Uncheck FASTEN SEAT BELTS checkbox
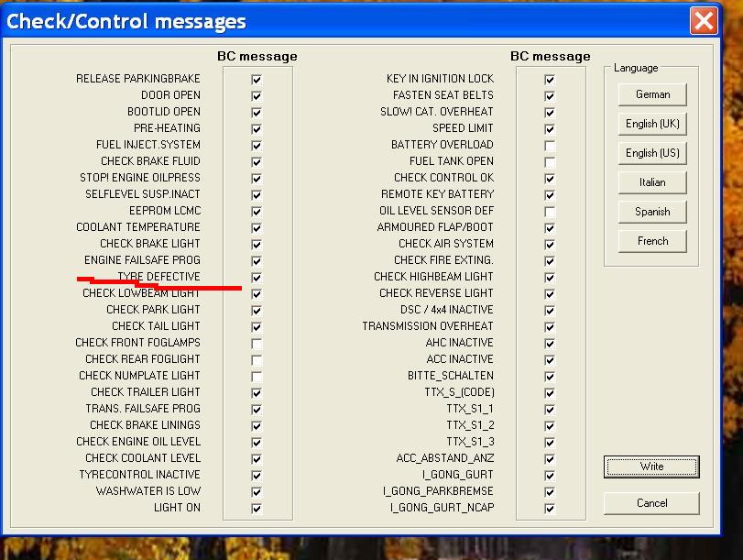 (x=550, y=96)
